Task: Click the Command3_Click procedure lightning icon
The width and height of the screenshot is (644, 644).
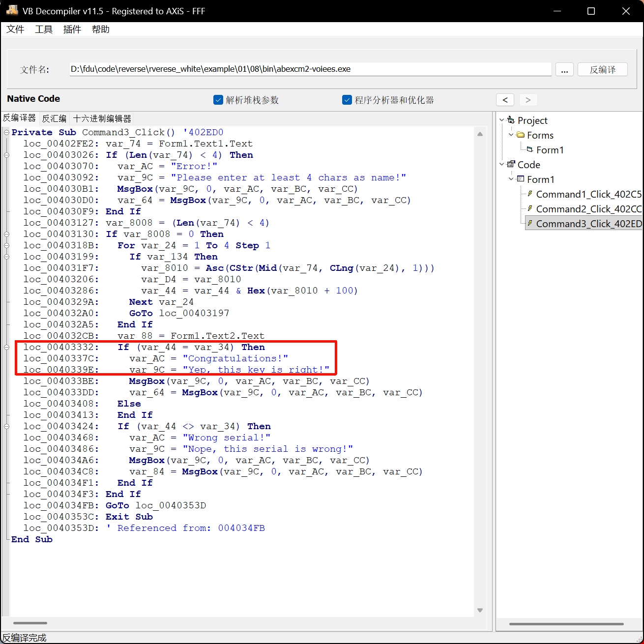Action: click(530, 223)
